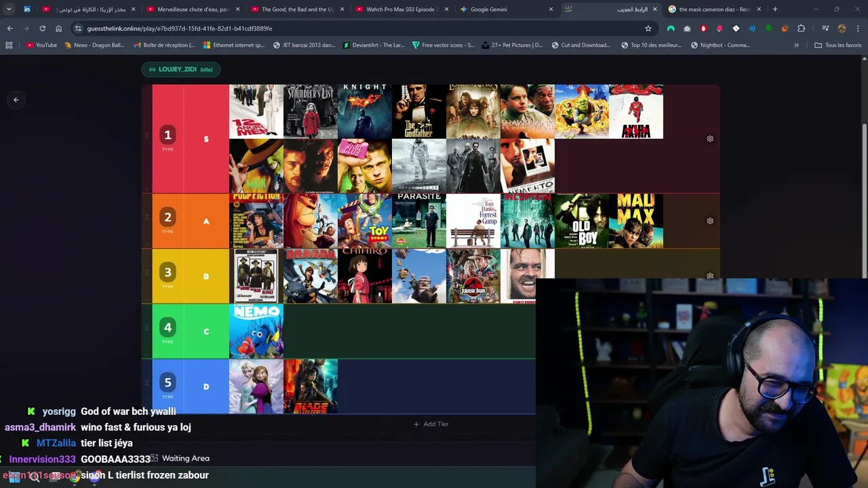Click the red S tier label
The image size is (868, 488).
tap(206, 139)
